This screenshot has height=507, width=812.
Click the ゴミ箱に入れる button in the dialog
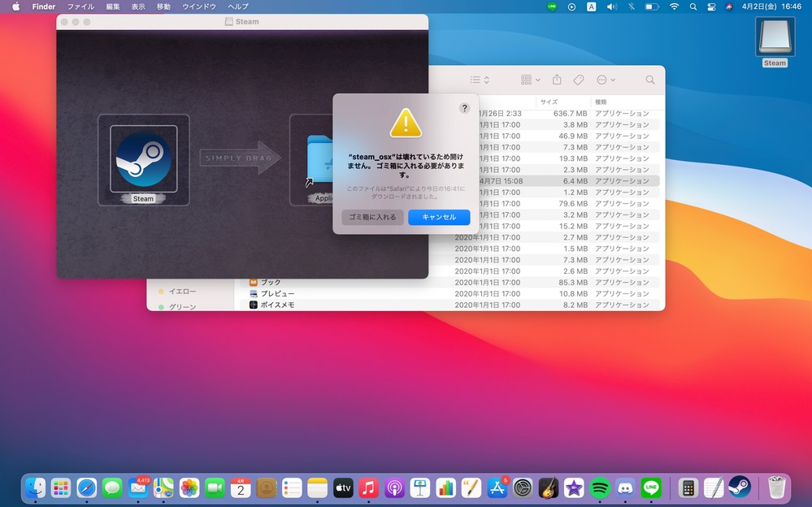372,217
